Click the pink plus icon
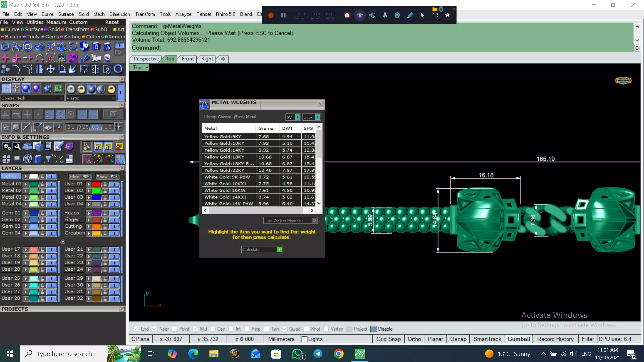This screenshot has height=362, width=644. click(x=5, y=58)
